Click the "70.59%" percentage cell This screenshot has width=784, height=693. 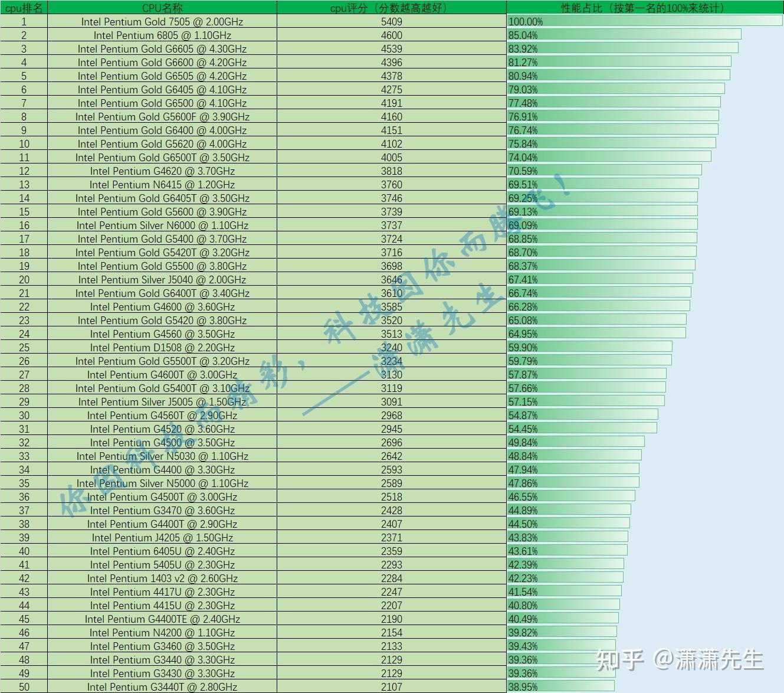click(645, 171)
